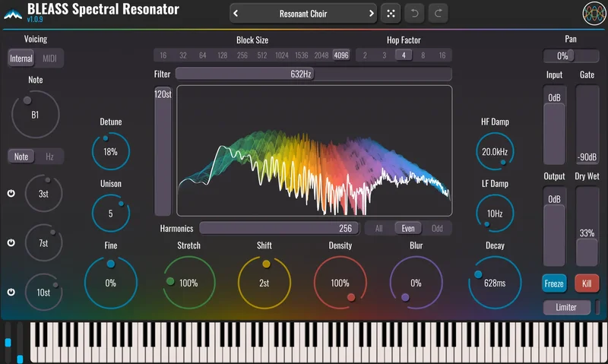The width and height of the screenshot is (608, 364).
Task: Click the LF Damp knob at 10Hz
Action: pyautogui.click(x=495, y=214)
